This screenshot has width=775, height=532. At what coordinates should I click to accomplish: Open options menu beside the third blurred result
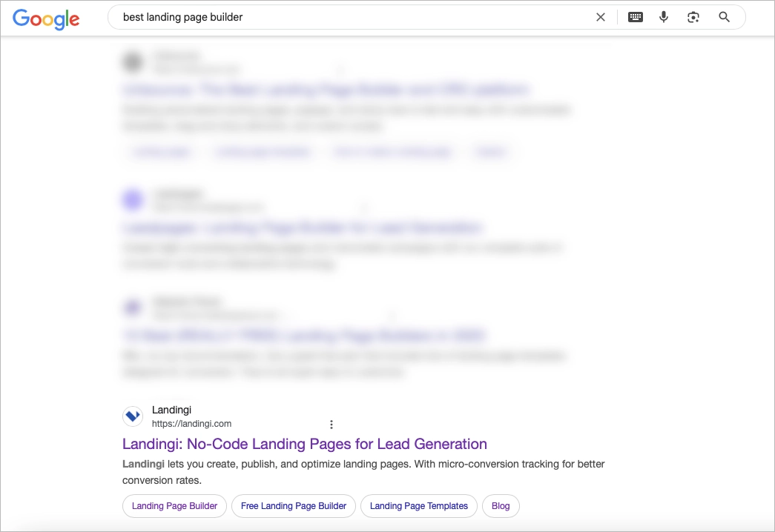click(x=391, y=315)
